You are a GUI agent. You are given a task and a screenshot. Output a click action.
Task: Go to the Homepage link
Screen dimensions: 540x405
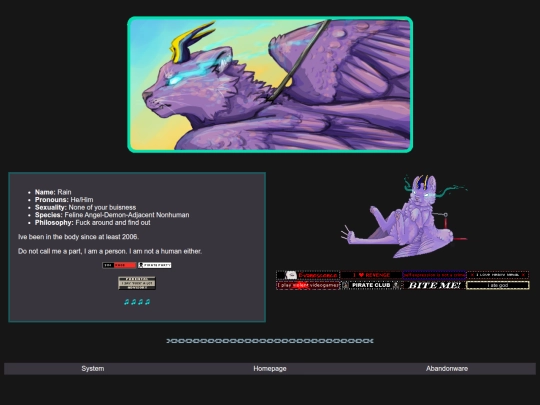point(270,368)
